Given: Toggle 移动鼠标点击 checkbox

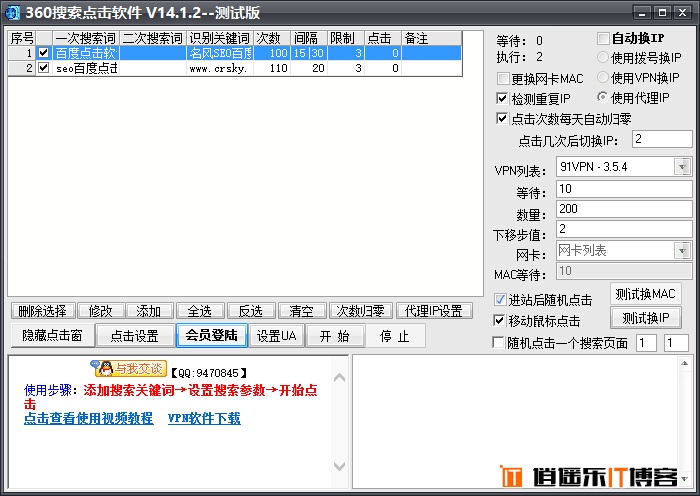Looking at the screenshot, I should click(500, 321).
